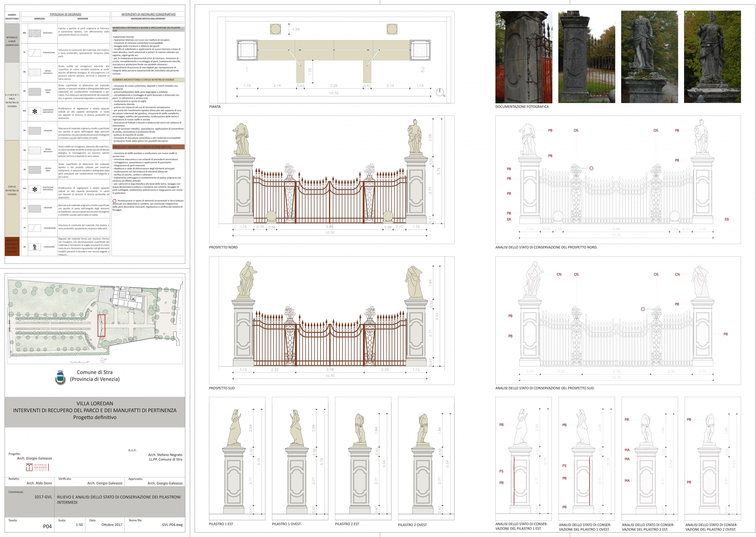Click the date Ottobre 2017
The width and height of the screenshot is (756, 537).
click(112, 525)
